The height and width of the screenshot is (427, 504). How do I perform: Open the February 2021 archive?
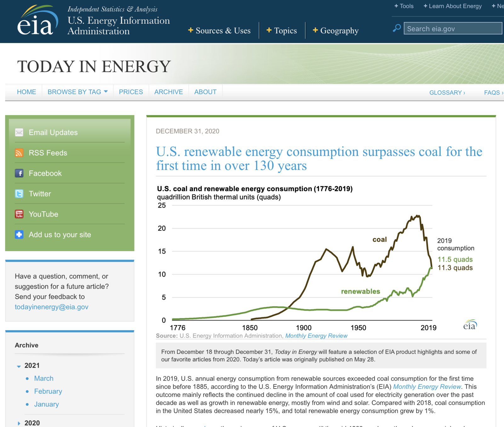(48, 391)
